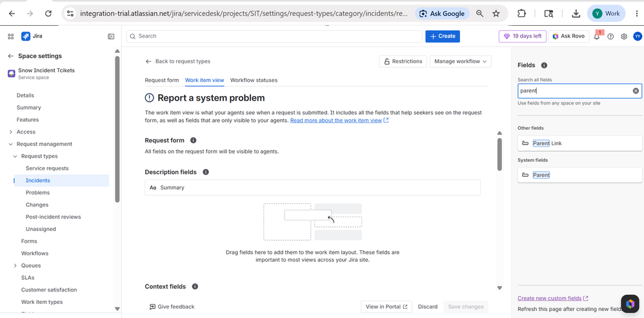Click the blue Create button
This screenshot has height=318, width=644.
pos(442,36)
